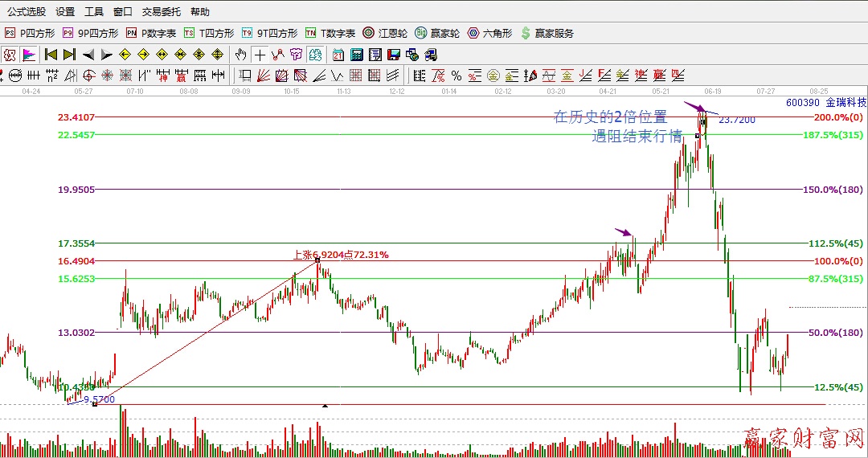Select the 23.7200 peak price marker
This screenshot has height=458, width=868.
point(736,120)
